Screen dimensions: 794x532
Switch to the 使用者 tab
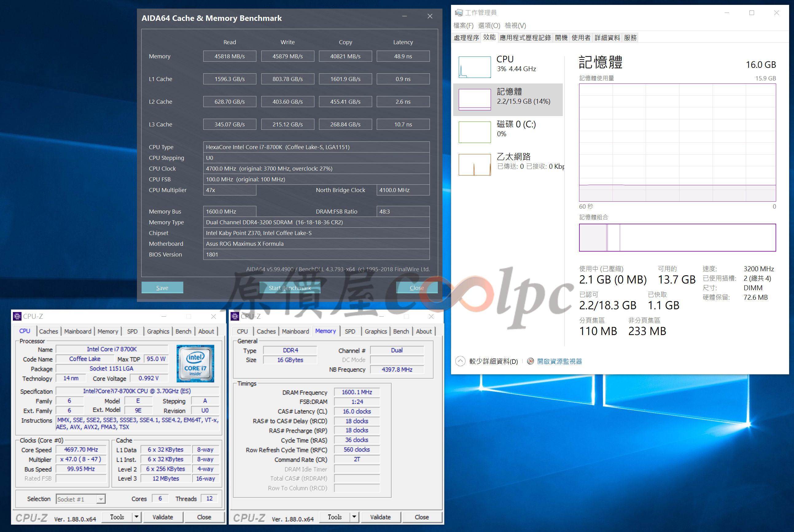[x=581, y=38]
